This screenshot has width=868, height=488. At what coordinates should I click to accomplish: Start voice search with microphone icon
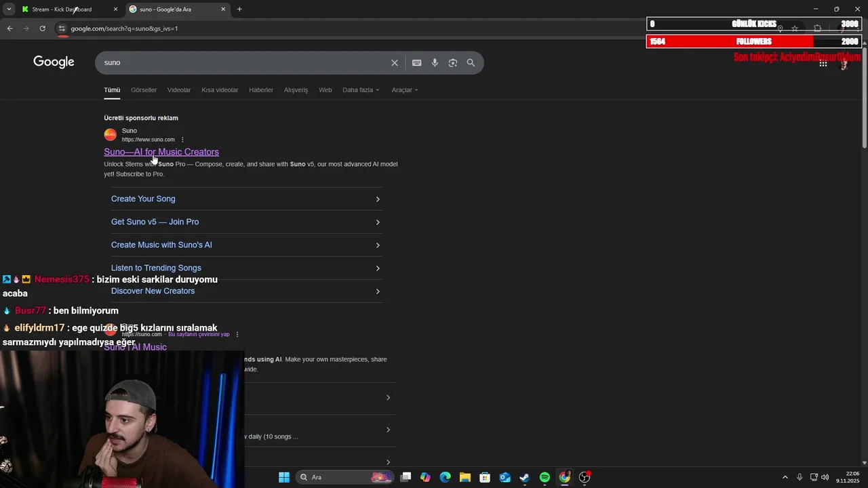pyautogui.click(x=435, y=62)
